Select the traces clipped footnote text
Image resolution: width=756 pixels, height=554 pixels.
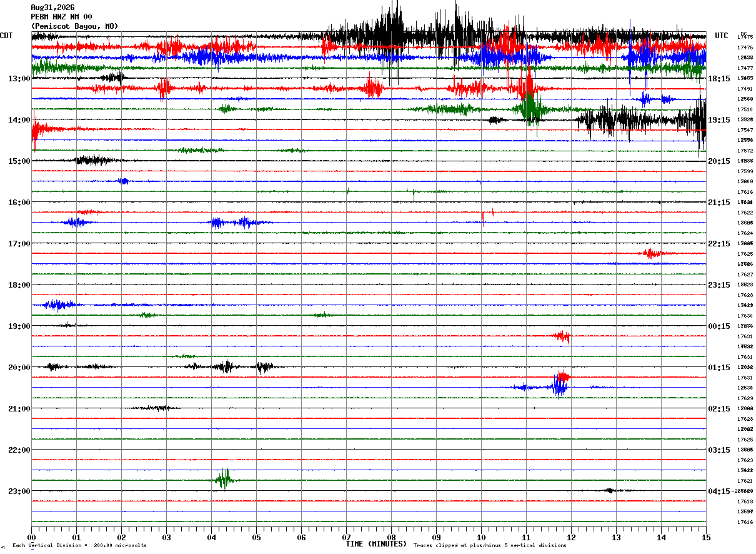click(490, 545)
